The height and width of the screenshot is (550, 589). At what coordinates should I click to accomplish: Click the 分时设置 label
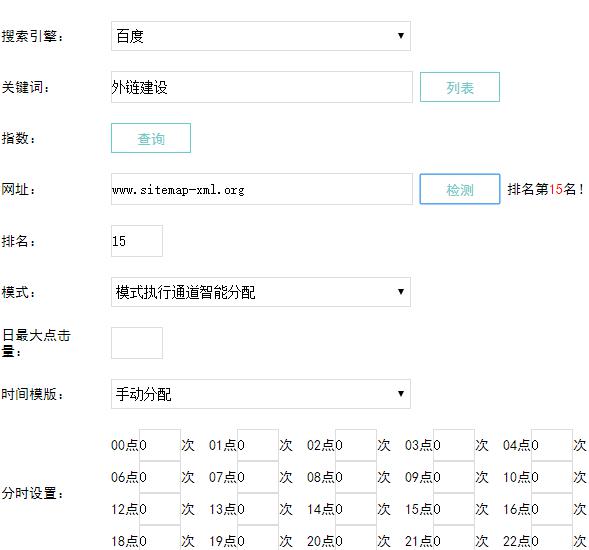(x=33, y=493)
